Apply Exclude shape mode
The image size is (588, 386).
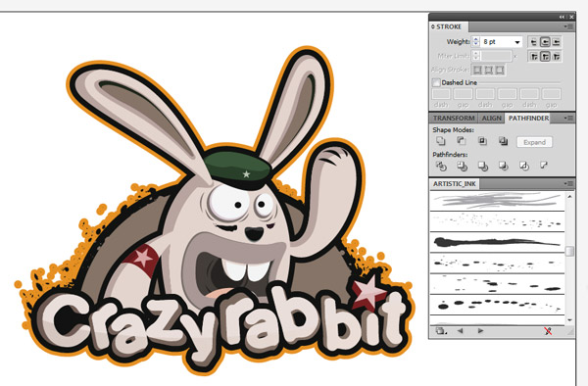[504, 141]
